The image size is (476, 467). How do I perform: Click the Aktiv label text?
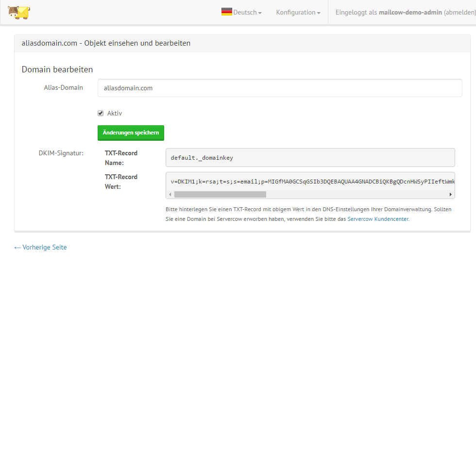pos(115,113)
